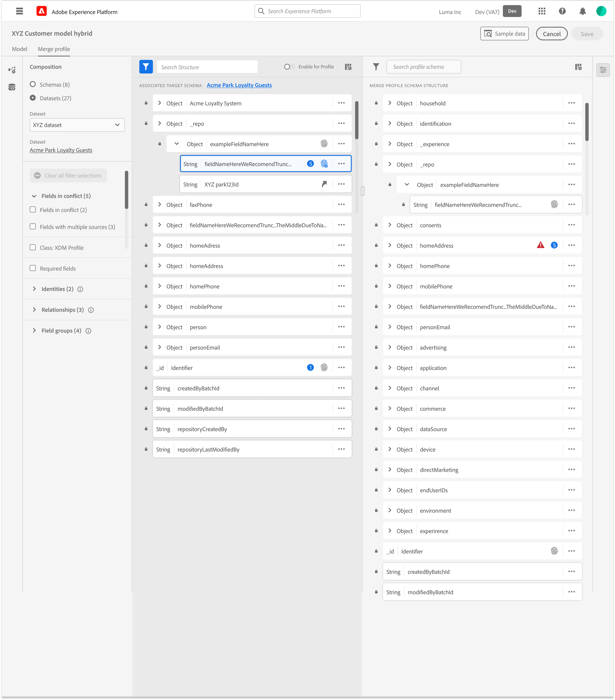Viewport: 615px width, 700px height.
Task: Switch to the Model tab
Action: point(20,49)
